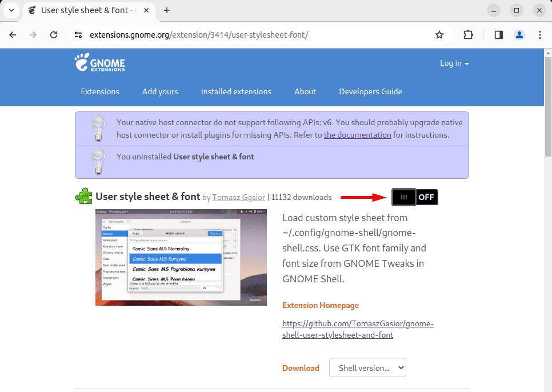Minimize the browser window

point(494,10)
